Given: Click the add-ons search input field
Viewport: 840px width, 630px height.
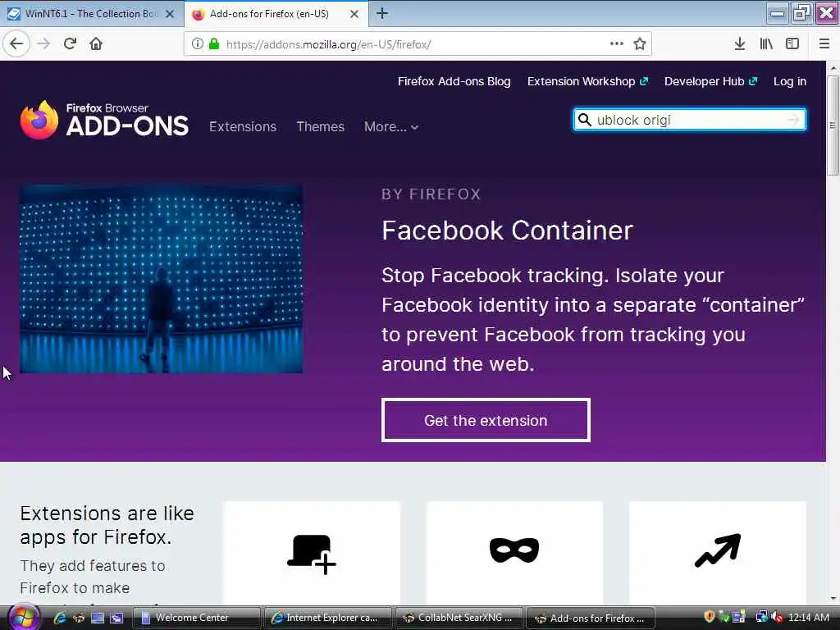Looking at the screenshot, I should point(688,120).
